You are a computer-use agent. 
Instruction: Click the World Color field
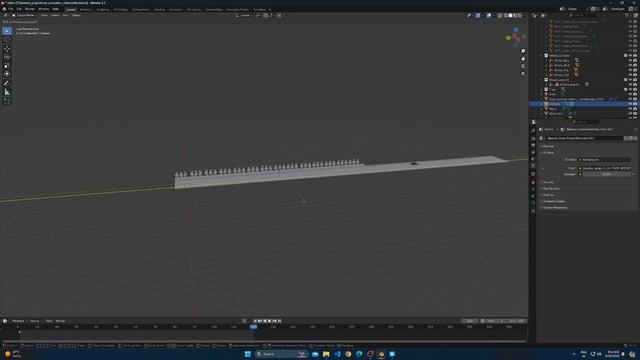pyautogui.click(x=604, y=168)
